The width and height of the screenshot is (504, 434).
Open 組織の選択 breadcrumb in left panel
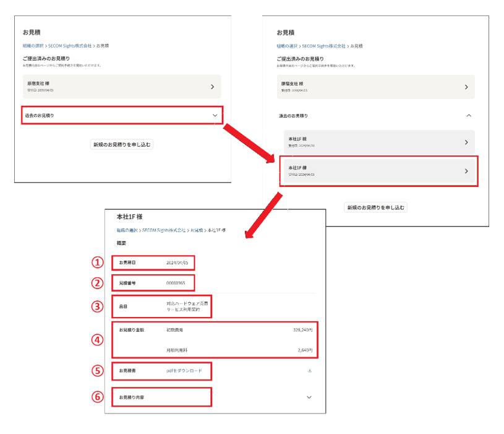[33, 46]
